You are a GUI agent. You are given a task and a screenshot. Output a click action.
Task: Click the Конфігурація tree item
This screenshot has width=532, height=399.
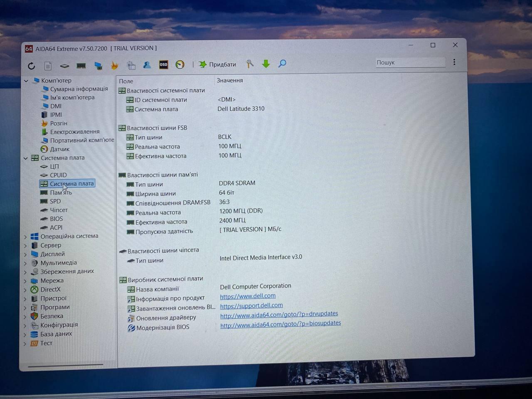click(x=59, y=325)
